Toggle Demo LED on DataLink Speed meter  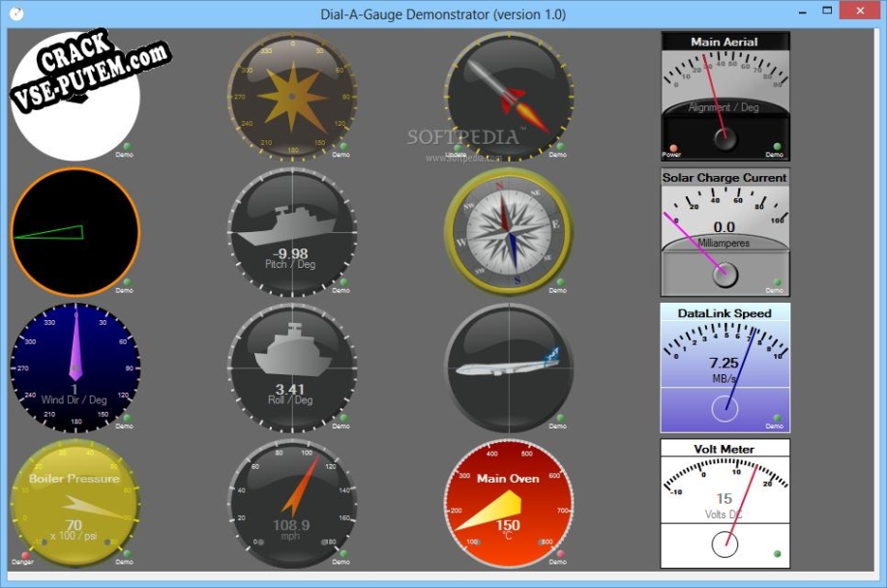778,419
